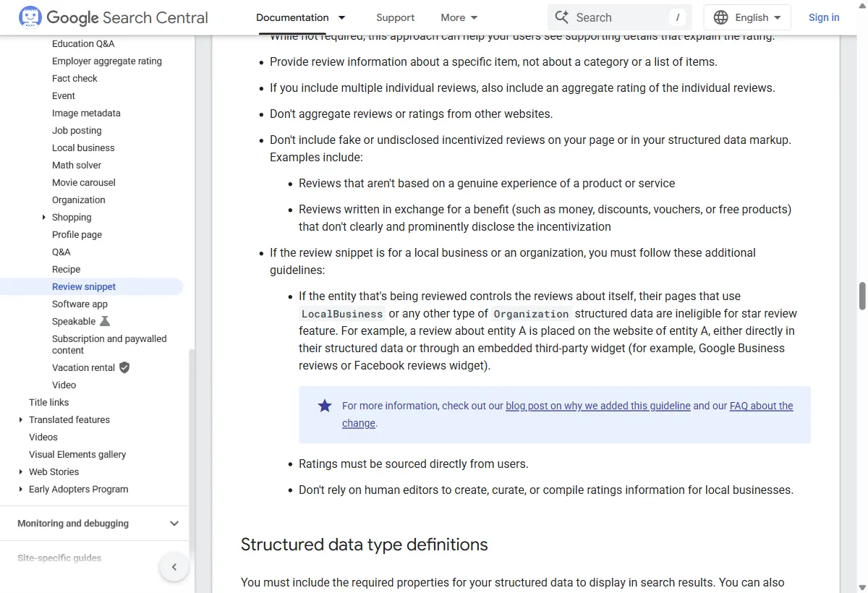The width and height of the screenshot is (868, 593).
Task: Open the English language selector
Action: coord(747,17)
